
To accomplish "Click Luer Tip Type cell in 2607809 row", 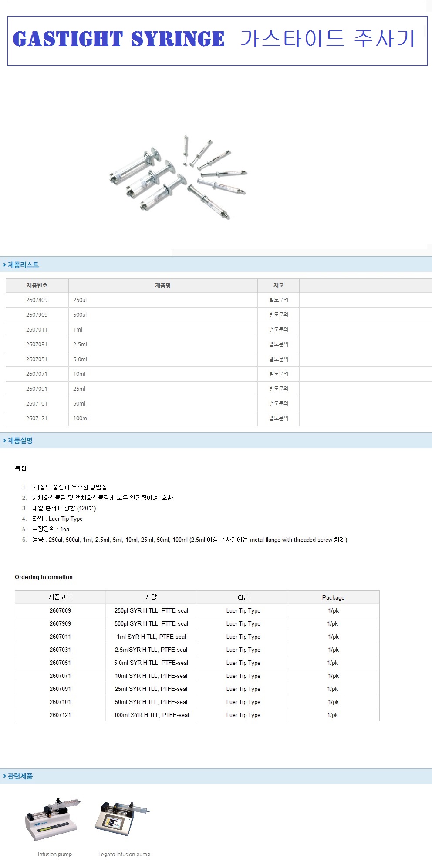I will coord(243,610).
